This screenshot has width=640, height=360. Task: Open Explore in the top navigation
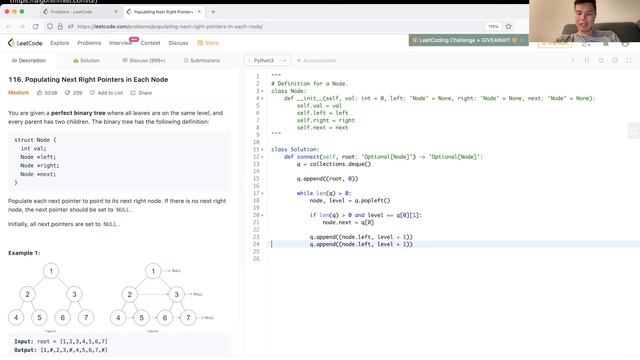(x=60, y=43)
